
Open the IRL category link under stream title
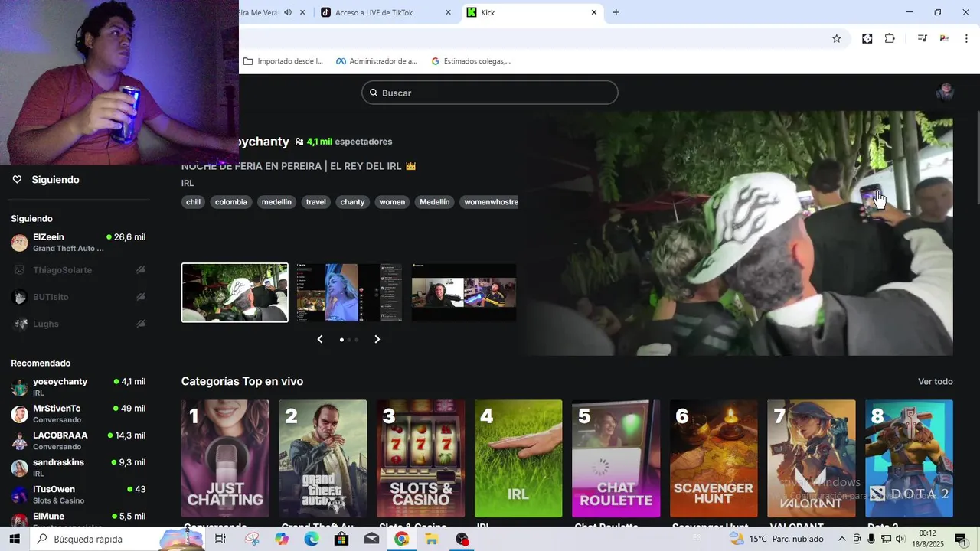coord(188,183)
